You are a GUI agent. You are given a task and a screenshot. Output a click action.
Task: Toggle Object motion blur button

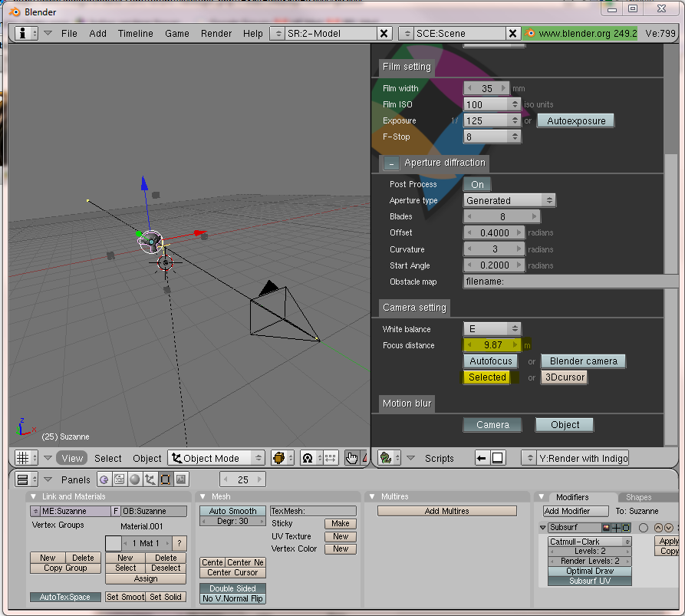click(565, 425)
